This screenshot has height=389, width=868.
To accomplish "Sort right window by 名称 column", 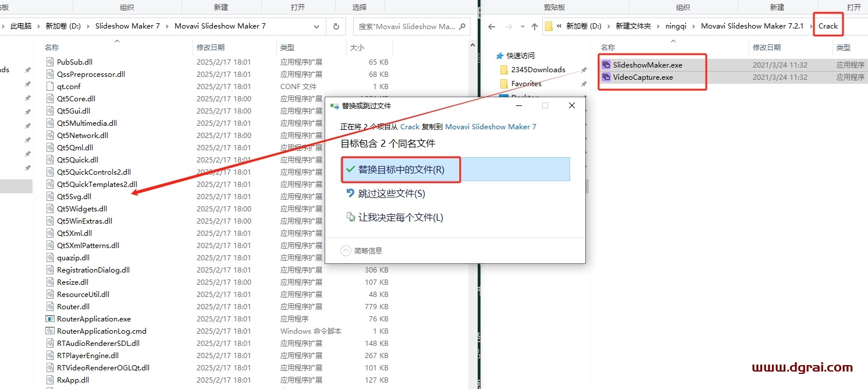I will 607,47.
